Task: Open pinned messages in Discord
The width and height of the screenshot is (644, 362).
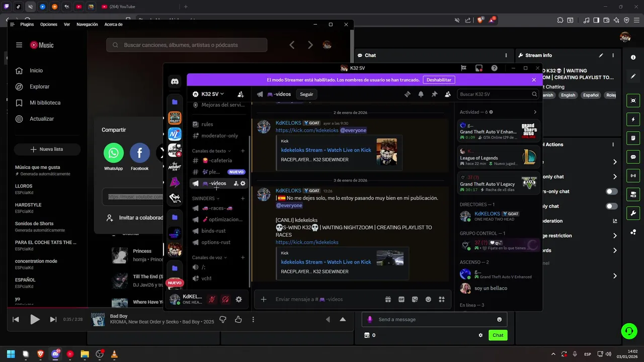Action: pyautogui.click(x=434, y=94)
